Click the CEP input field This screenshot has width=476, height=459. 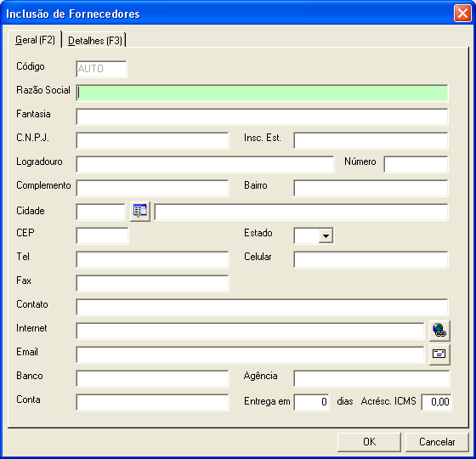tap(102, 236)
